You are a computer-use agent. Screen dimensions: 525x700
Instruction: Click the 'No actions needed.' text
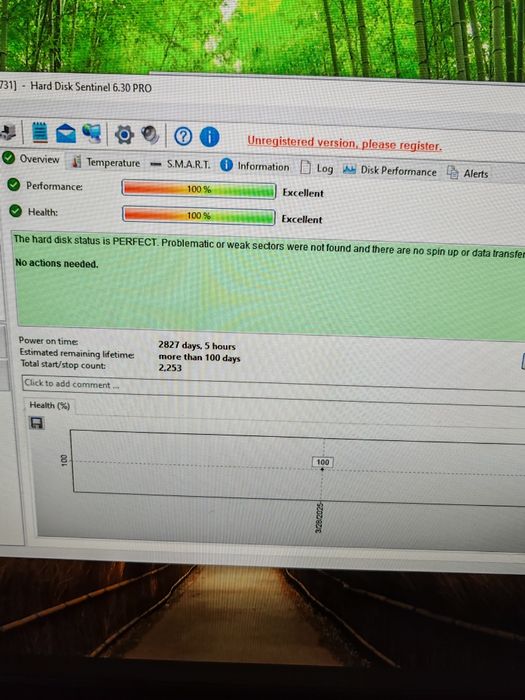click(x=56, y=263)
